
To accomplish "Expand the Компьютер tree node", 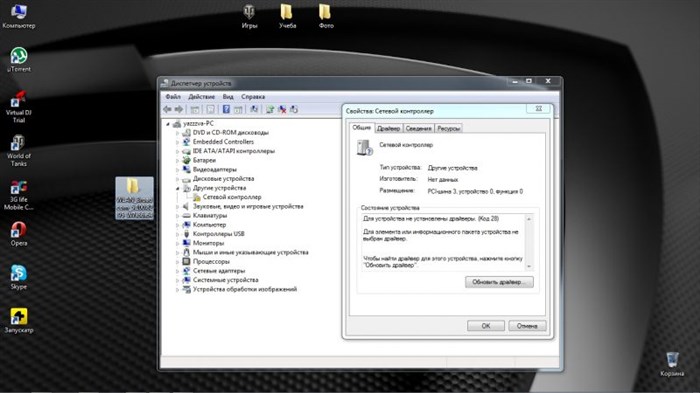I will click(178, 225).
